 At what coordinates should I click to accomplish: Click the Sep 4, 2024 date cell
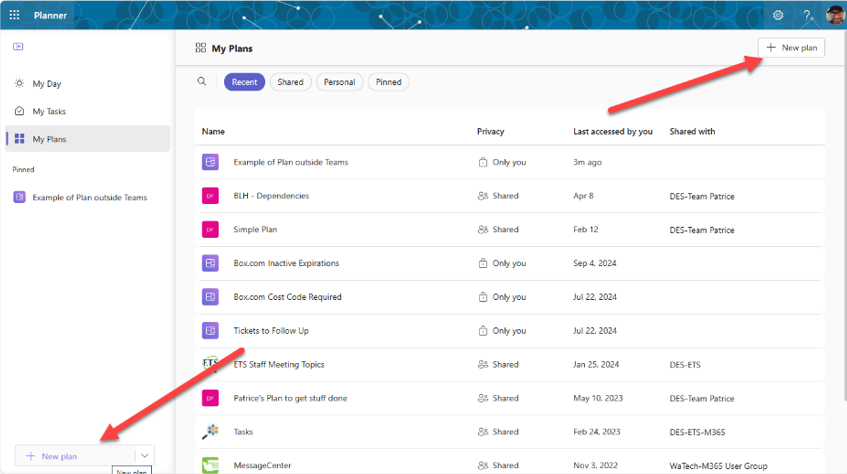[x=595, y=263]
